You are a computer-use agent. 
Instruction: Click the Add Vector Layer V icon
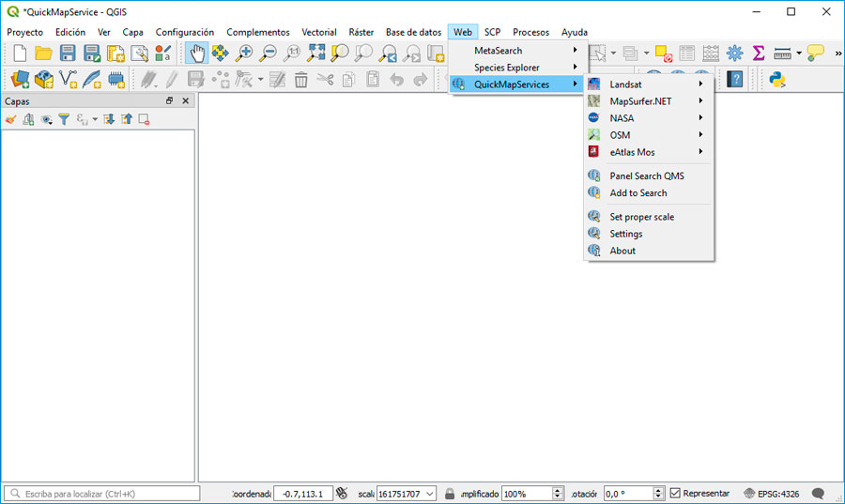point(68,80)
